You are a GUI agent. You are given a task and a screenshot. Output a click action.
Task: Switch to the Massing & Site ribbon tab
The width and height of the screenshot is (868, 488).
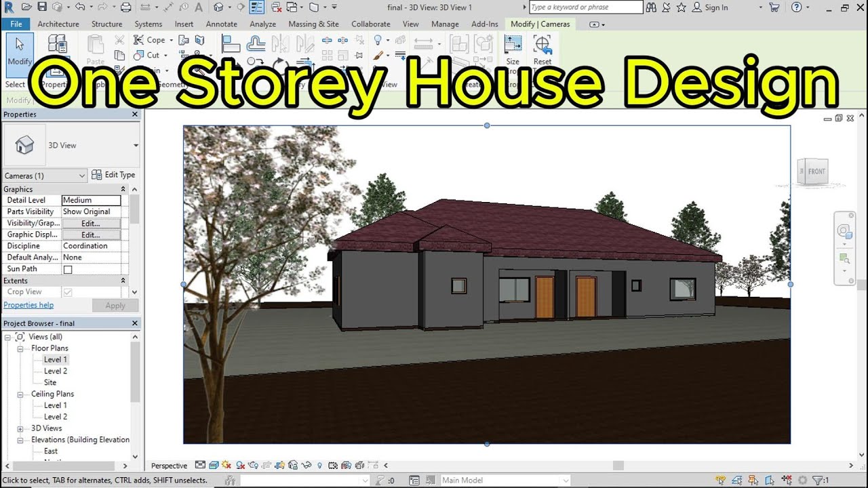pos(313,24)
